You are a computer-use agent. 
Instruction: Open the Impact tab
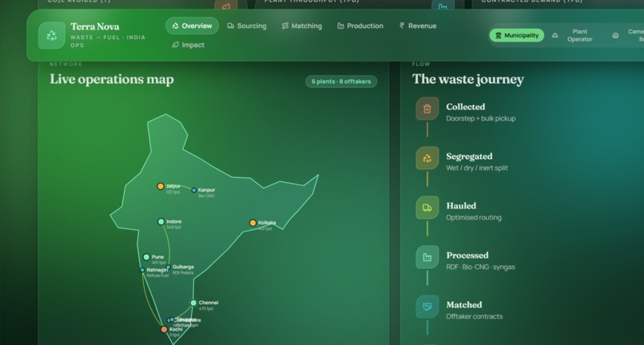[x=188, y=45]
